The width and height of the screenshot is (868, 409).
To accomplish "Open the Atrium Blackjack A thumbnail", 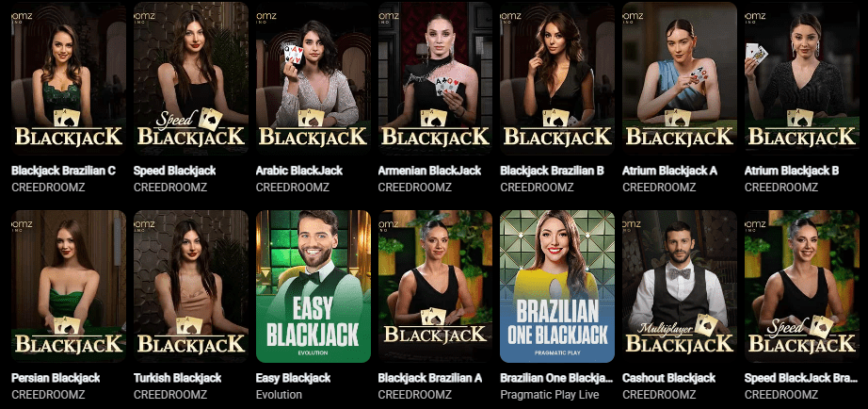I will click(680, 78).
